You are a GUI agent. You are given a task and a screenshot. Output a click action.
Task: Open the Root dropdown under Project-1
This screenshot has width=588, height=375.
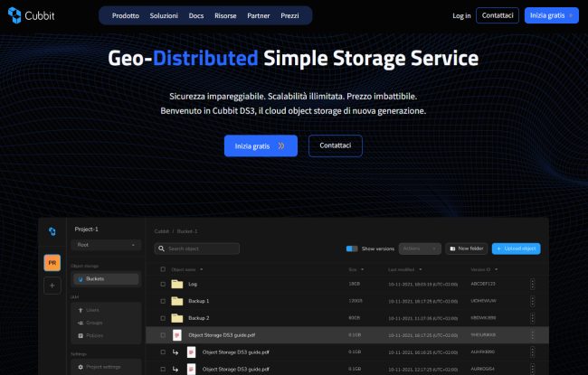[106, 245]
